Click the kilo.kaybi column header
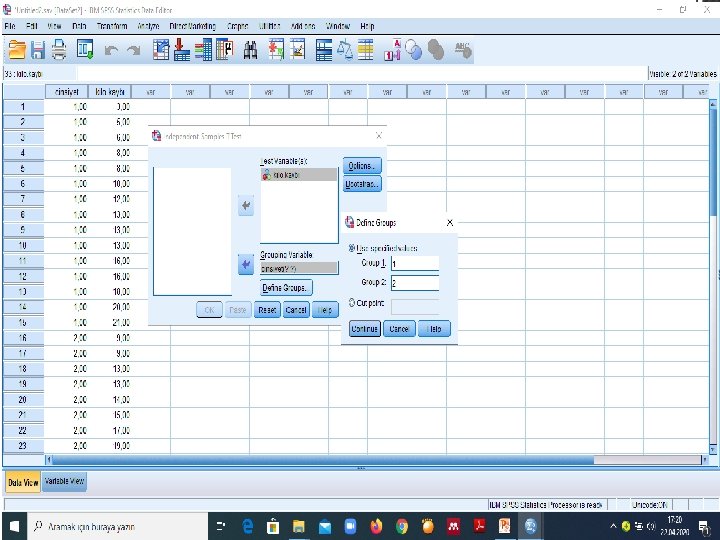720x540 pixels. click(110, 92)
